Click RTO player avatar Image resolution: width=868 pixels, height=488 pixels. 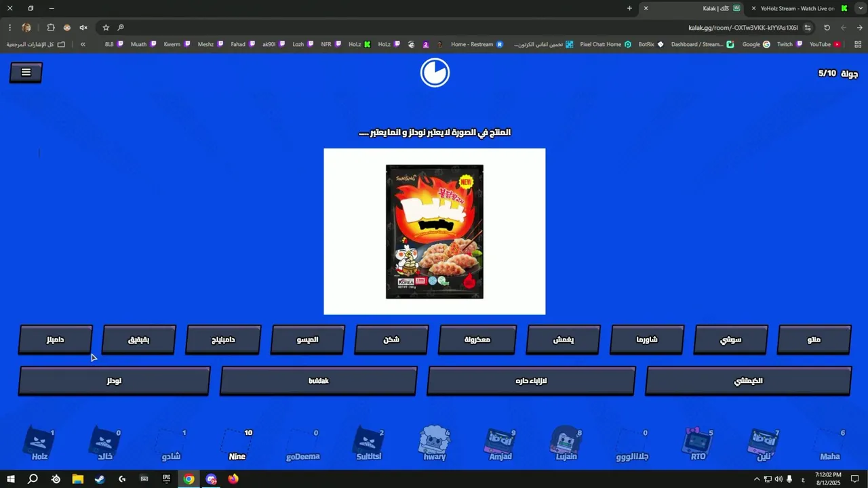pyautogui.click(x=698, y=441)
